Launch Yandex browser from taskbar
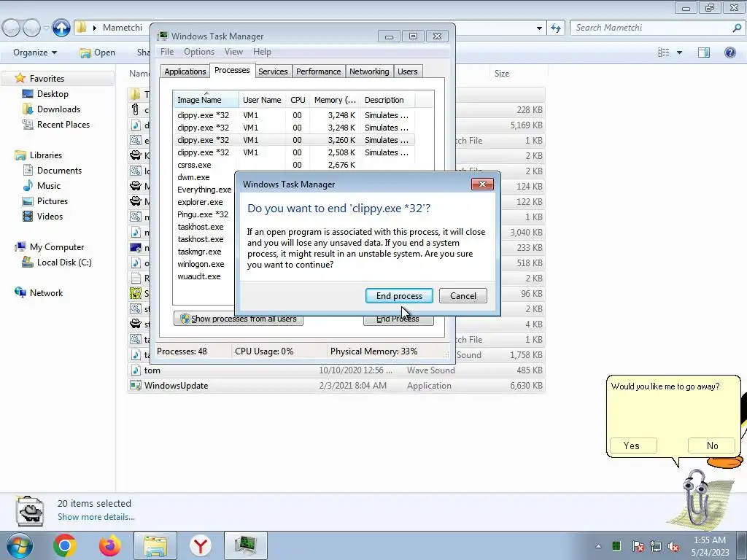This screenshot has width=747, height=560. (x=201, y=545)
